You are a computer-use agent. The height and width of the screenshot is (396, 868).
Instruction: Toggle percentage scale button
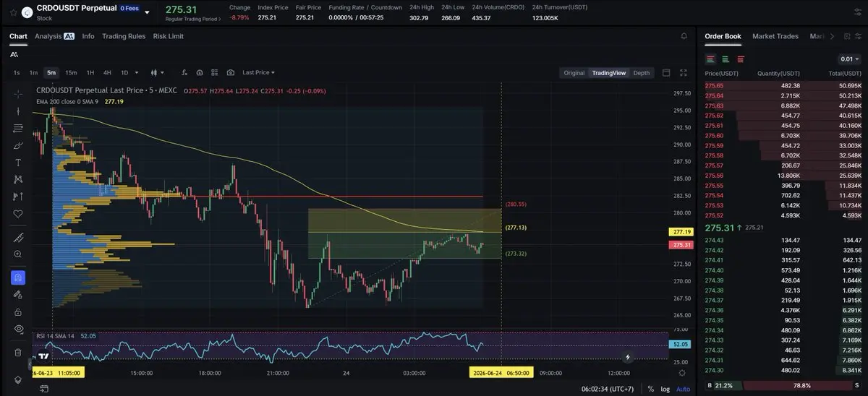pyautogui.click(x=651, y=389)
